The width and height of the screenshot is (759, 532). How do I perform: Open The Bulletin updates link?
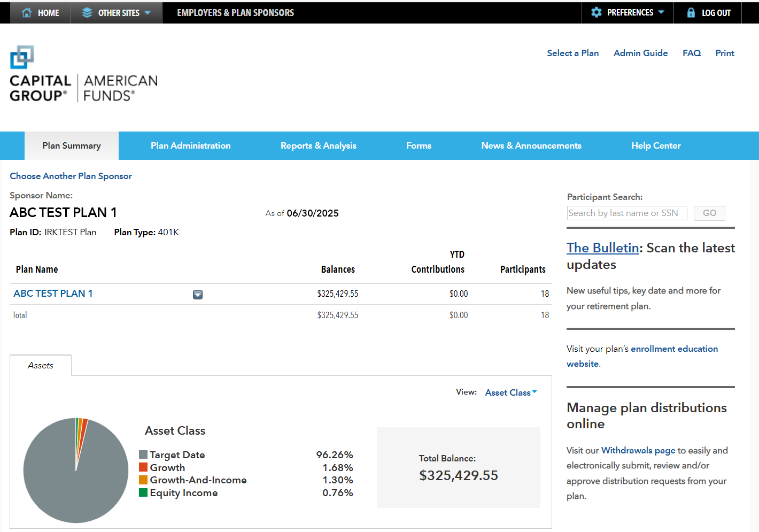pos(602,248)
